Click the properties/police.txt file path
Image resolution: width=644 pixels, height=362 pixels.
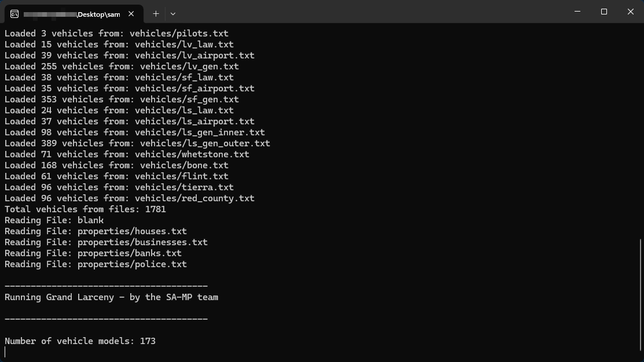pyautogui.click(x=132, y=264)
